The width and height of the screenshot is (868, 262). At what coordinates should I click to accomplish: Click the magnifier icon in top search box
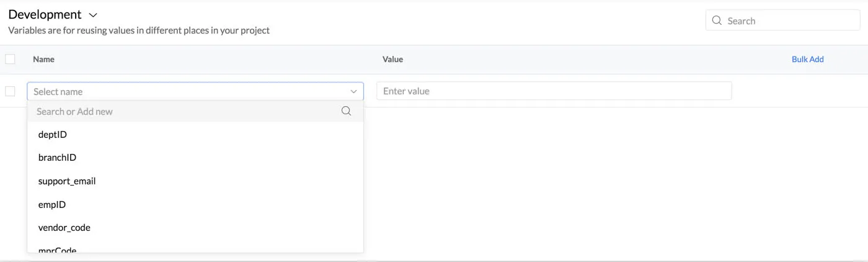pyautogui.click(x=717, y=20)
